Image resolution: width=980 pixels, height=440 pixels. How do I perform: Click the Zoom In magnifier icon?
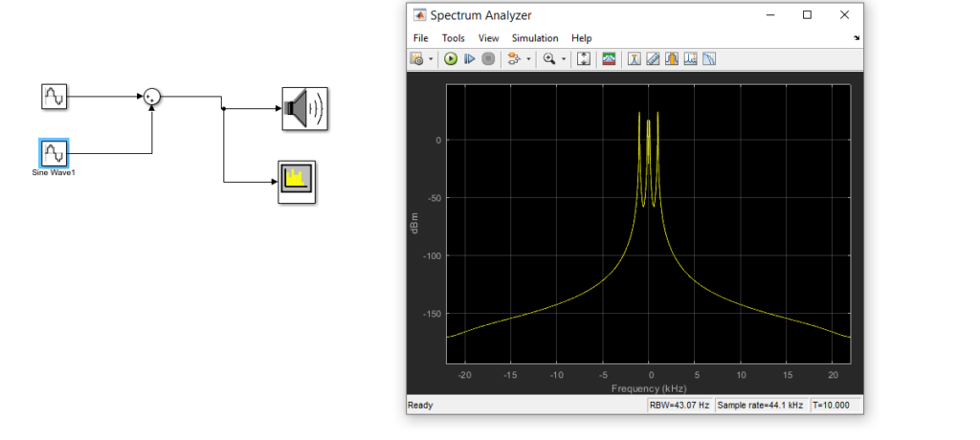pyautogui.click(x=549, y=58)
